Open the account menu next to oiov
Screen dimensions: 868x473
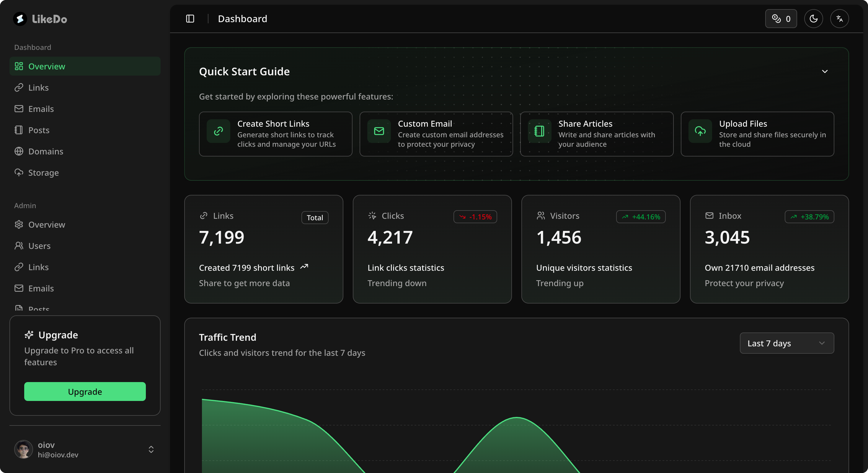tap(151, 449)
